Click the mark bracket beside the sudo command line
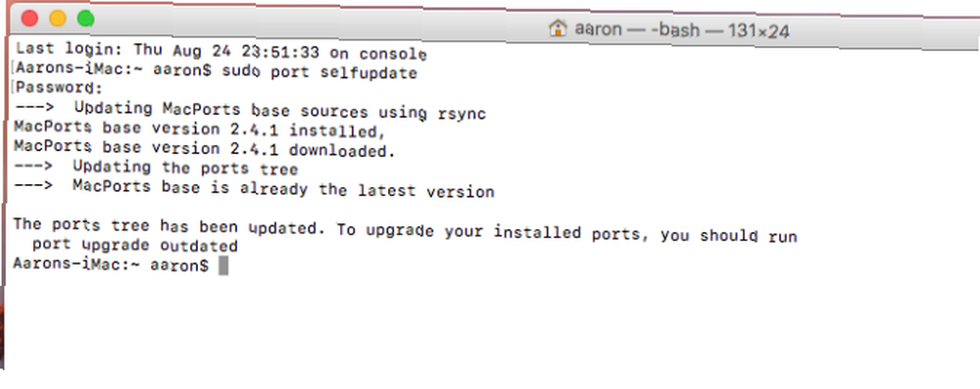The image size is (980, 389). [x=13, y=68]
